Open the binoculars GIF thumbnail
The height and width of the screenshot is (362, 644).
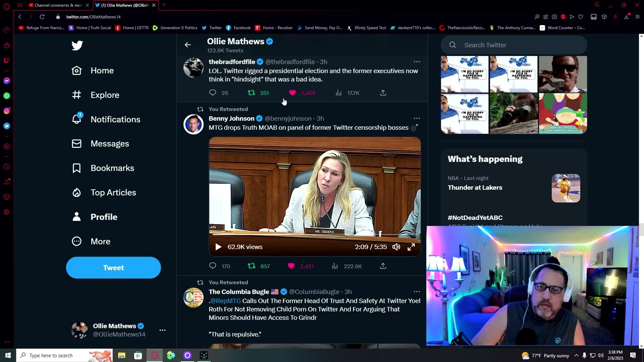coord(514,114)
